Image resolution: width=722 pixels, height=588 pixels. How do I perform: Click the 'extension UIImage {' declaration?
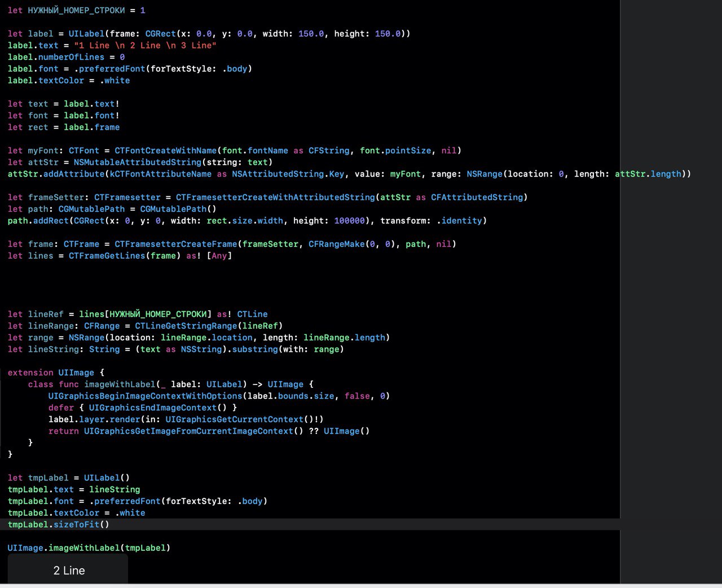56,373
